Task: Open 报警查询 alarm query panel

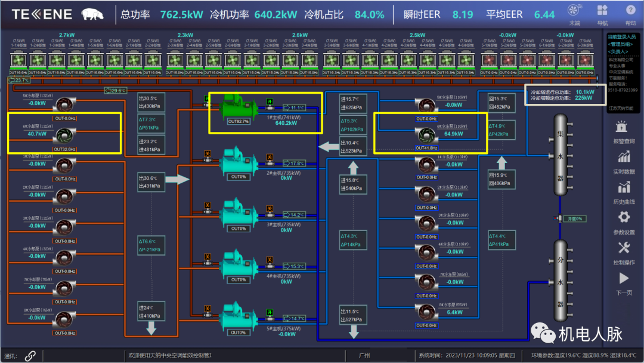Action: point(624,132)
